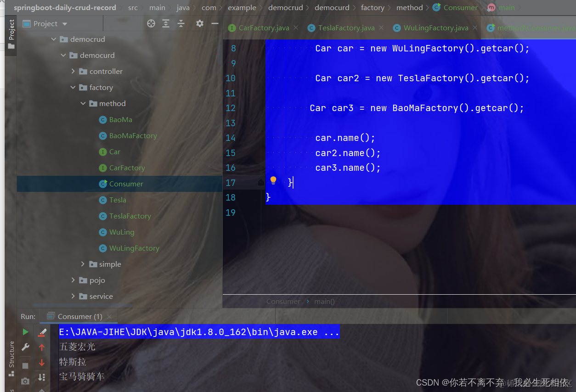
Task: Open run configuration wrench icon
Action: point(25,347)
